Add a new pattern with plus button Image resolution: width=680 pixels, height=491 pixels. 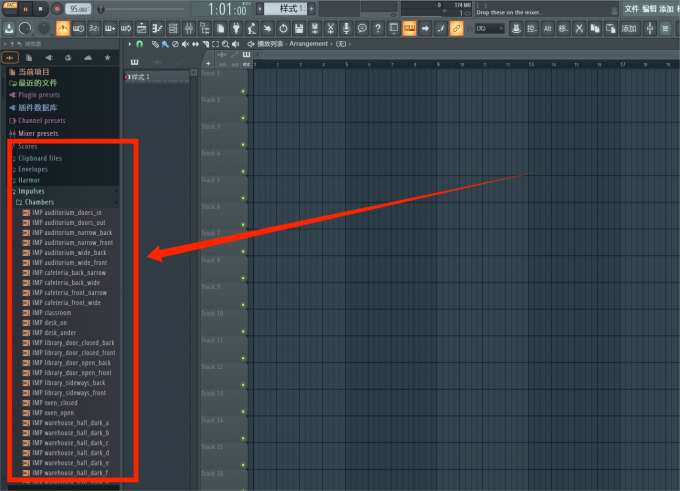[311, 9]
